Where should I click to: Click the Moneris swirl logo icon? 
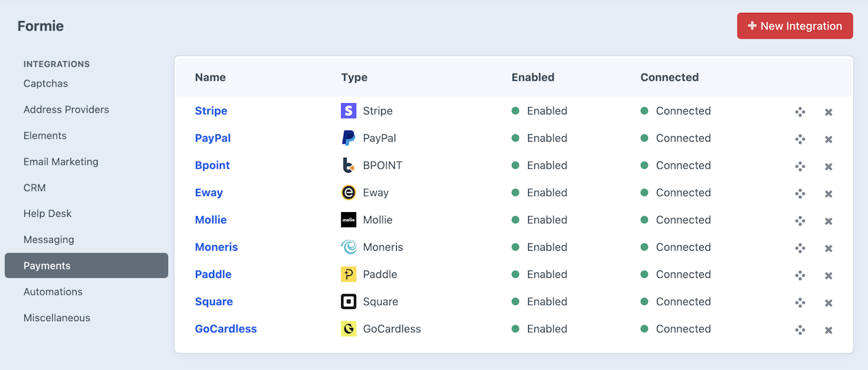pyautogui.click(x=349, y=247)
